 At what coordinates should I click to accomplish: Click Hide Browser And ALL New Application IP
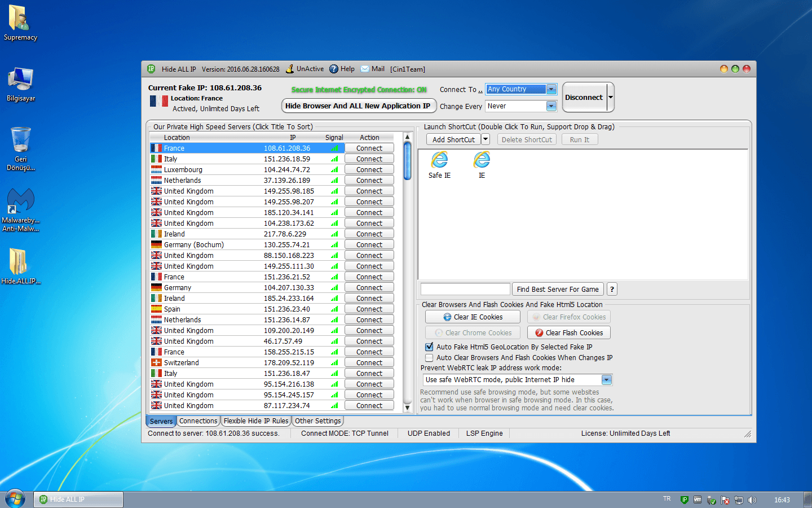coord(358,106)
